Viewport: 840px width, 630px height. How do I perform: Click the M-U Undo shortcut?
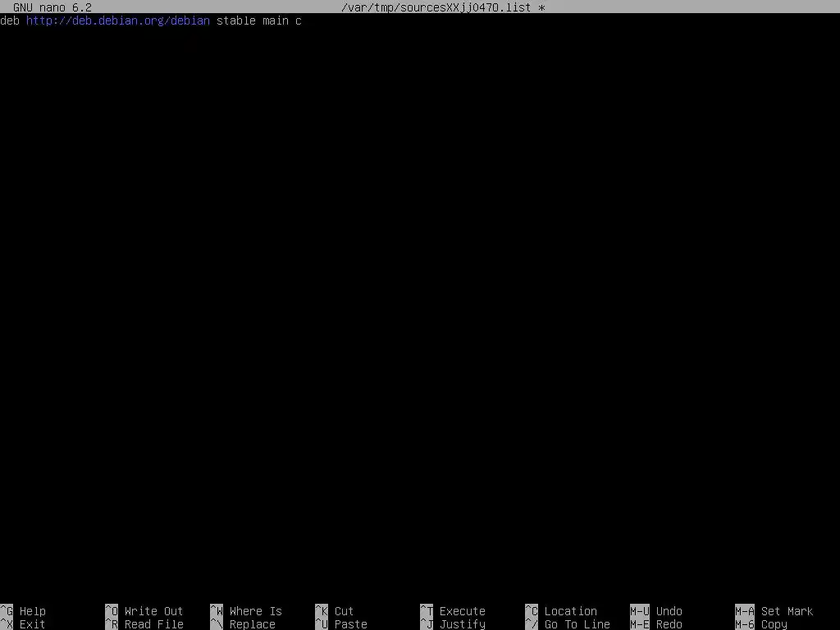coord(656,611)
